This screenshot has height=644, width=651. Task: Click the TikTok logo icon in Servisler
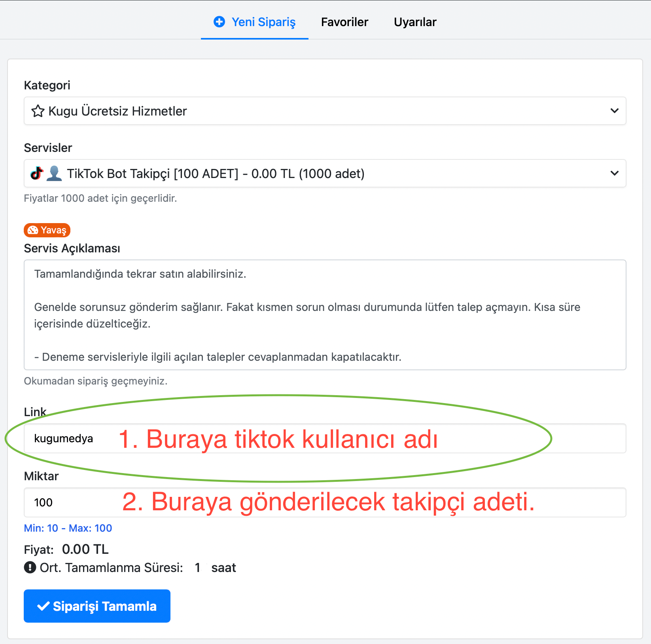pyautogui.click(x=36, y=173)
